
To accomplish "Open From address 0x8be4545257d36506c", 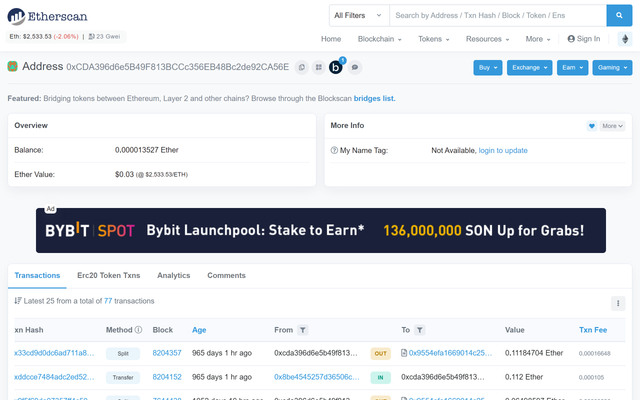I will (x=317, y=377).
